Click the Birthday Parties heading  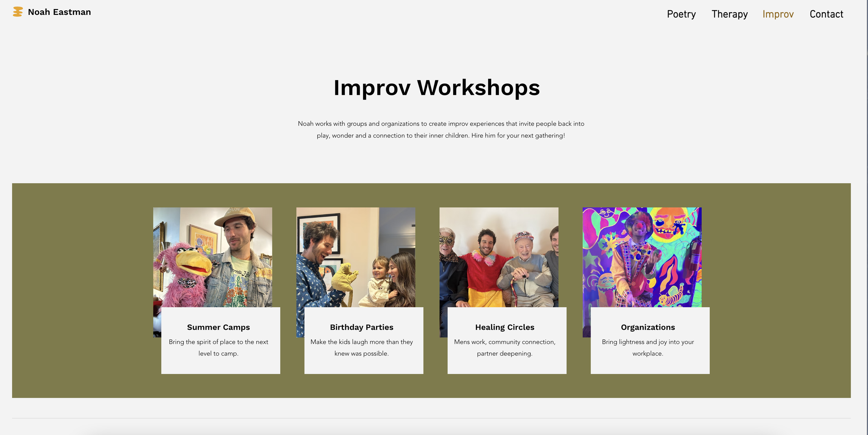click(x=361, y=327)
